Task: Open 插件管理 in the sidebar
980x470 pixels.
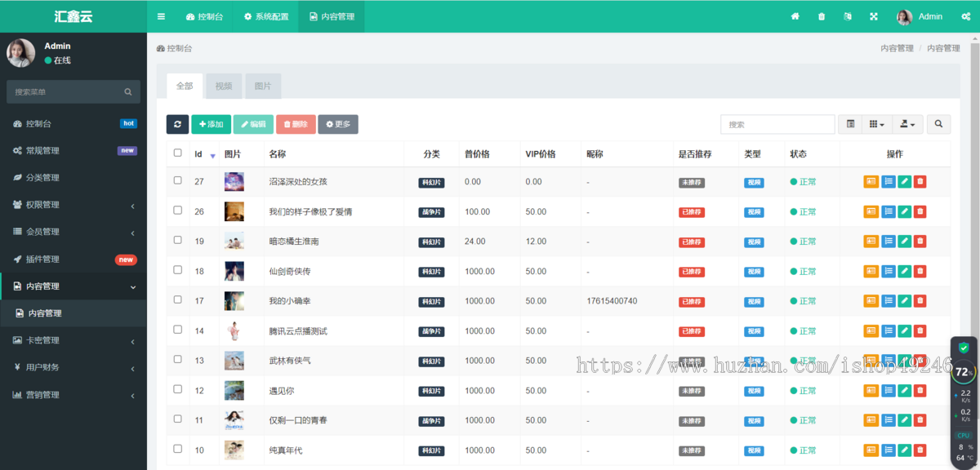Action: point(73,259)
